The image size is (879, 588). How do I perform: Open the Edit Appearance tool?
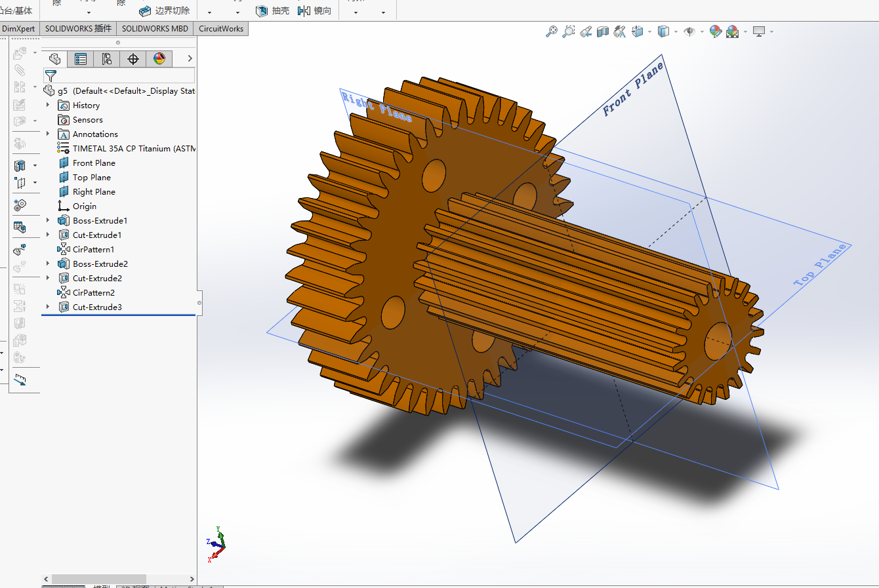click(716, 31)
